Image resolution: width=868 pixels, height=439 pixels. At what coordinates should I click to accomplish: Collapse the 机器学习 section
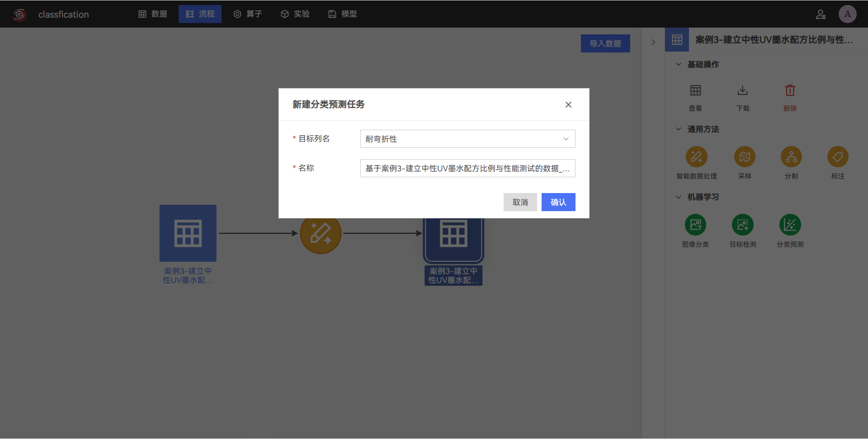point(678,197)
